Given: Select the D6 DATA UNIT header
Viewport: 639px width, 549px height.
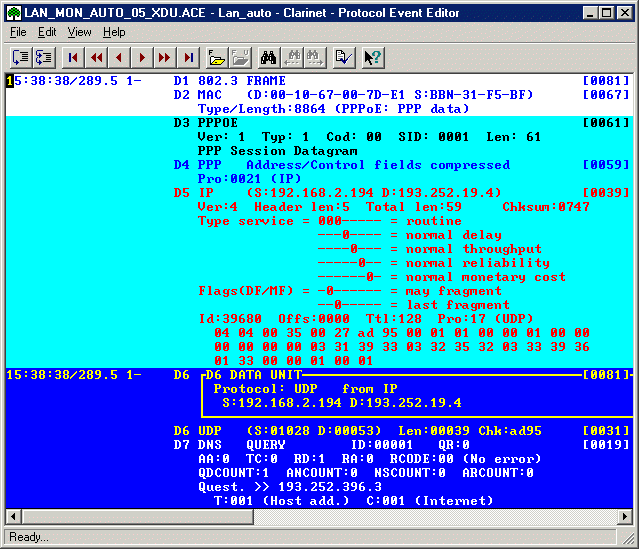Looking at the screenshot, I should tap(253, 375).
